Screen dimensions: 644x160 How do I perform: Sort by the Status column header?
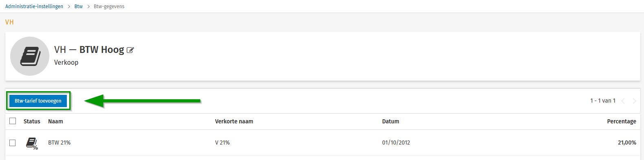pyautogui.click(x=32, y=121)
